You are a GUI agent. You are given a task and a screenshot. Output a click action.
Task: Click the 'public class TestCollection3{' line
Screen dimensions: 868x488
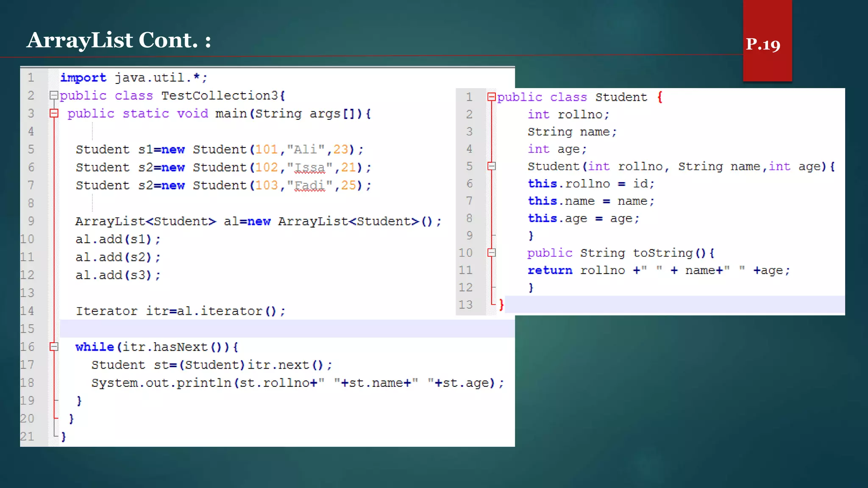172,96
